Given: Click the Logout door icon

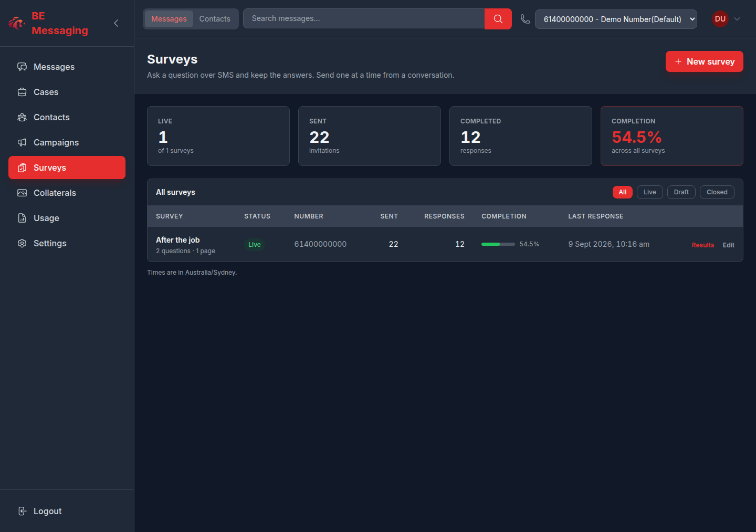Looking at the screenshot, I should click(x=22, y=511).
